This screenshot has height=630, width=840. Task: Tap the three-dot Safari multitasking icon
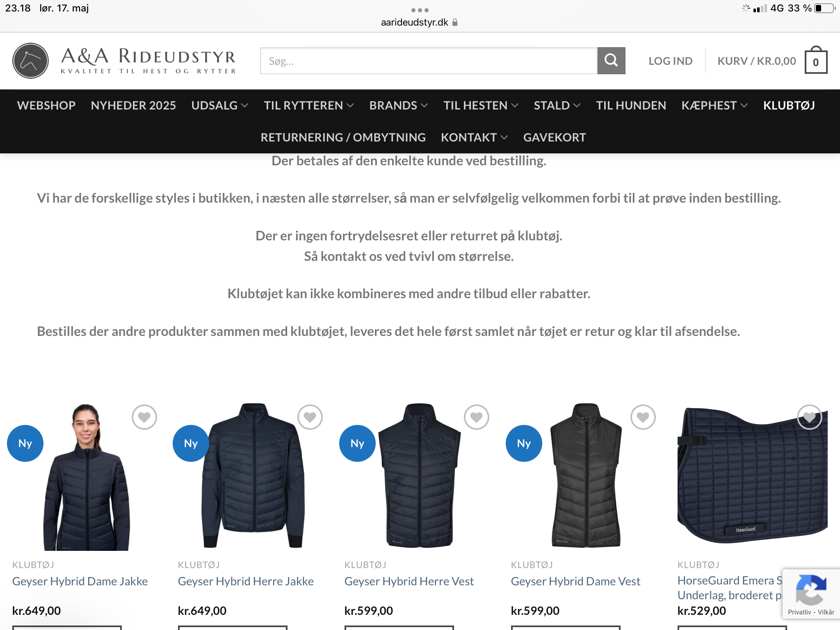420,10
